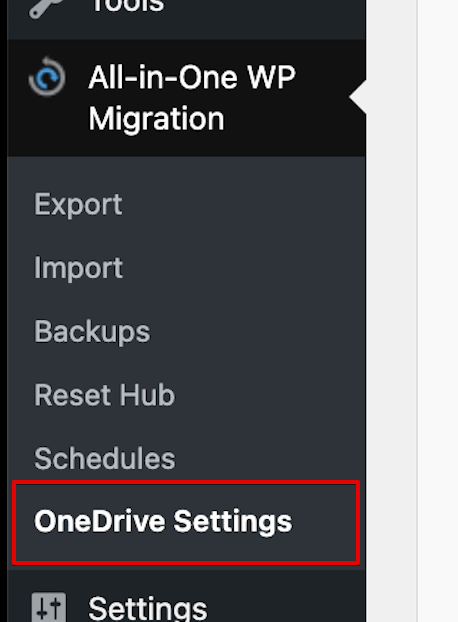This screenshot has height=622, width=458.
Task: Choose Reset Hub in the submenu
Action: point(104,395)
